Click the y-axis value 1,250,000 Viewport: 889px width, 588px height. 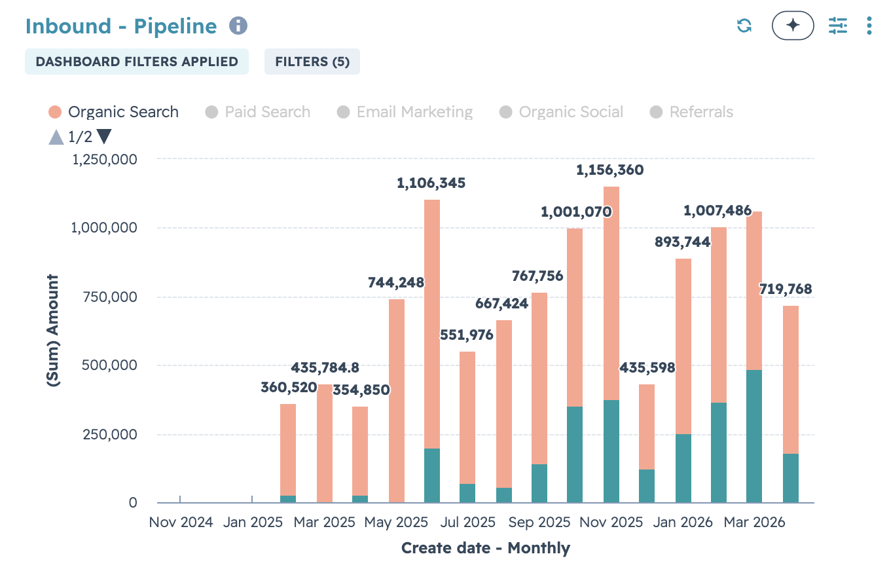105,159
